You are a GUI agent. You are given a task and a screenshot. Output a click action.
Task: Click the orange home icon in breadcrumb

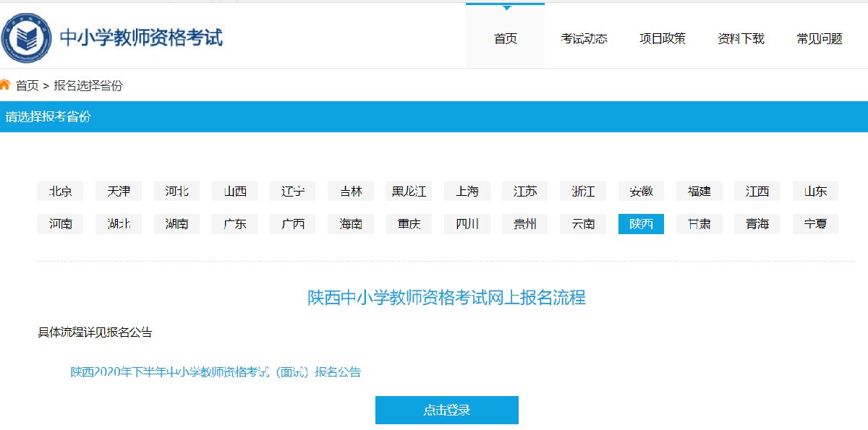tap(5, 85)
